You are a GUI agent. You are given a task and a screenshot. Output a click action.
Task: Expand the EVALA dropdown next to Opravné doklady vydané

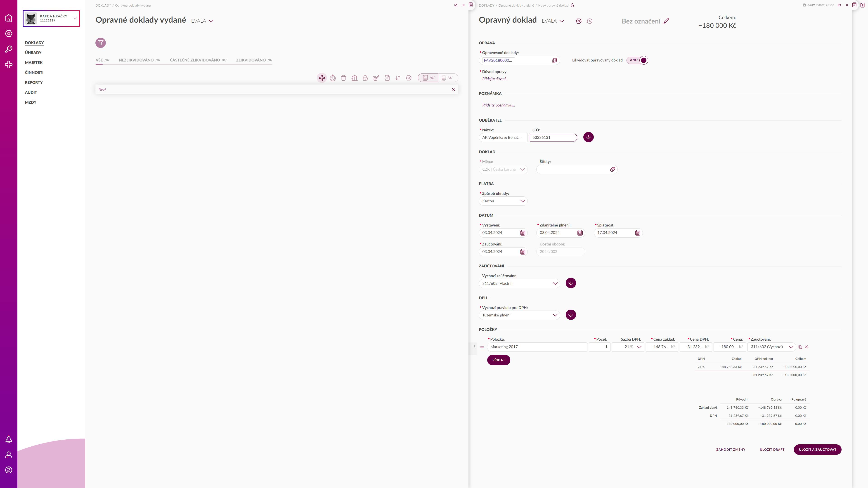(x=202, y=21)
